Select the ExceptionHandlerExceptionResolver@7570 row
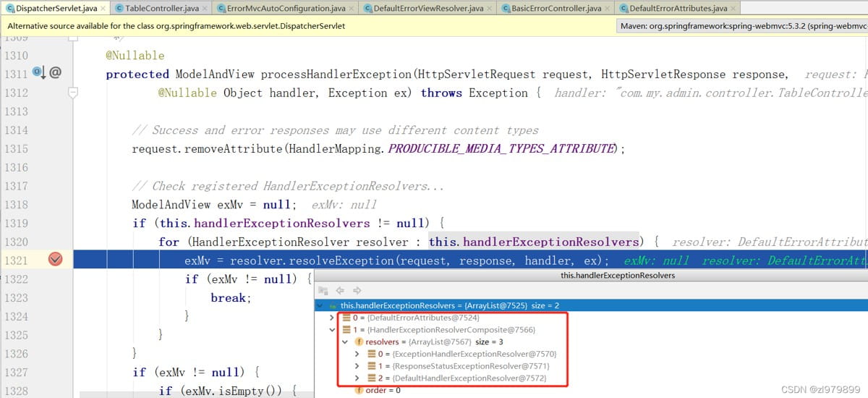Viewport: 868px width, 398px height. coord(591,354)
